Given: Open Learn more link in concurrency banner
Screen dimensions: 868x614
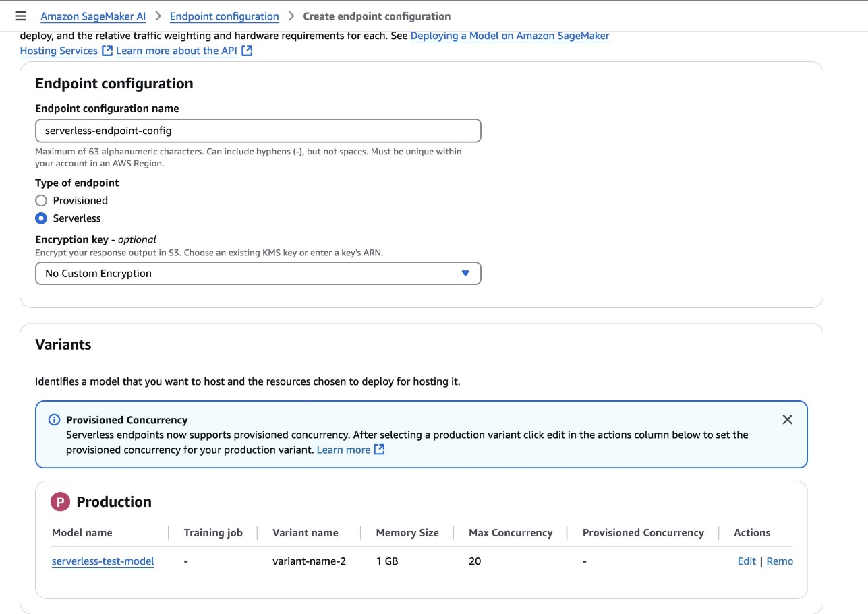Looking at the screenshot, I should [x=343, y=450].
